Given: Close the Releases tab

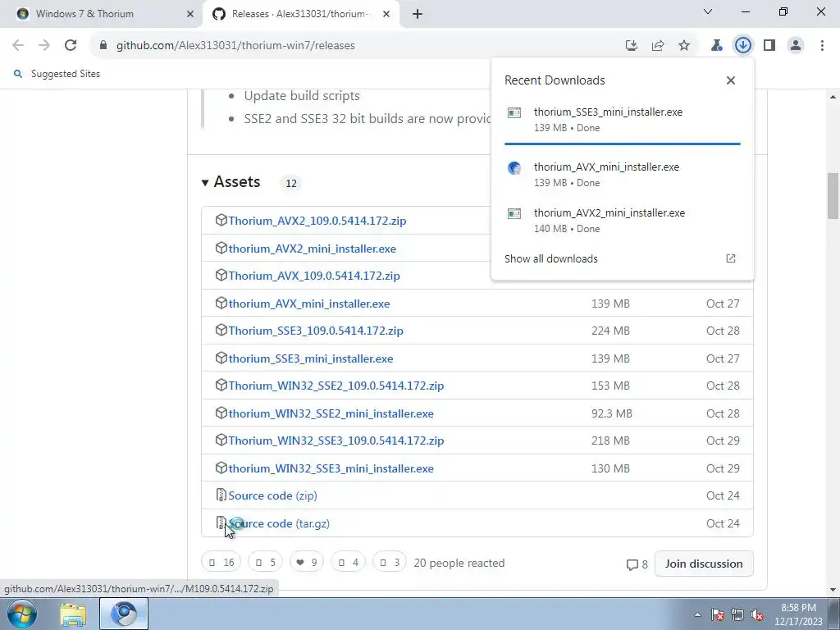Looking at the screenshot, I should [x=386, y=14].
